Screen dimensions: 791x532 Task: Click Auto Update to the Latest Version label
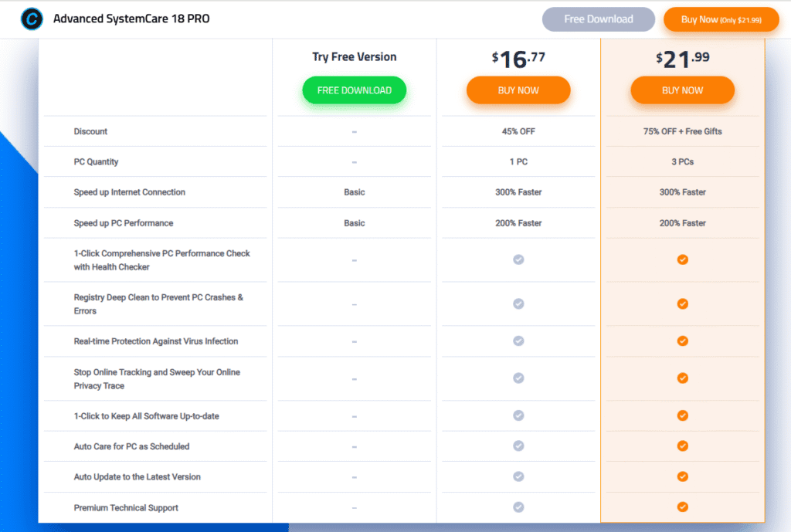[x=137, y=477]
